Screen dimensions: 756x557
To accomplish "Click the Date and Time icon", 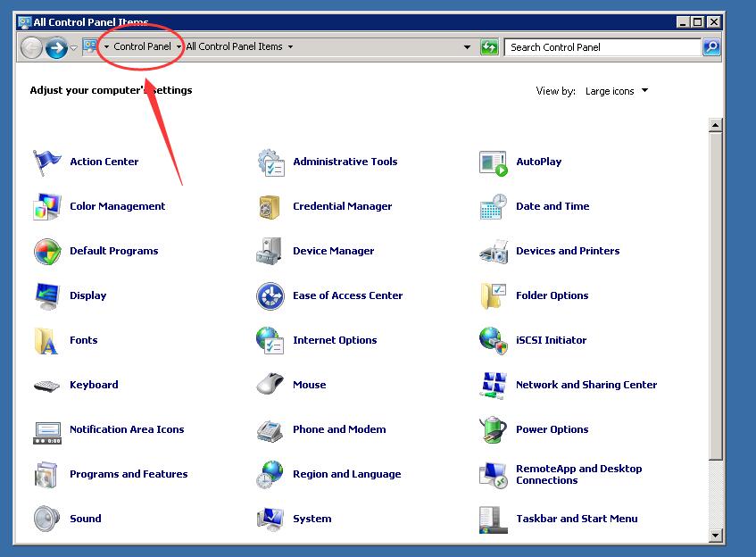I will coord(493,207).
